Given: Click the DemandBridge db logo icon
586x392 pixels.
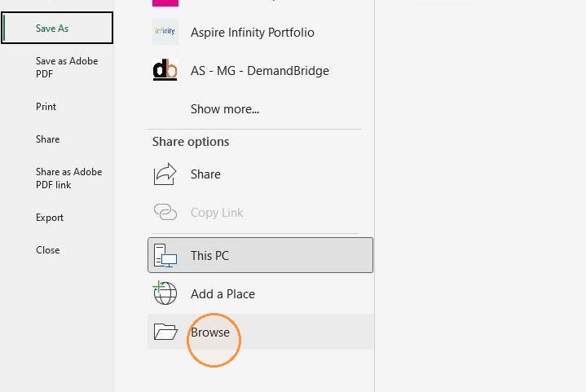Looking at the screenshot, I should coord(165,70).
